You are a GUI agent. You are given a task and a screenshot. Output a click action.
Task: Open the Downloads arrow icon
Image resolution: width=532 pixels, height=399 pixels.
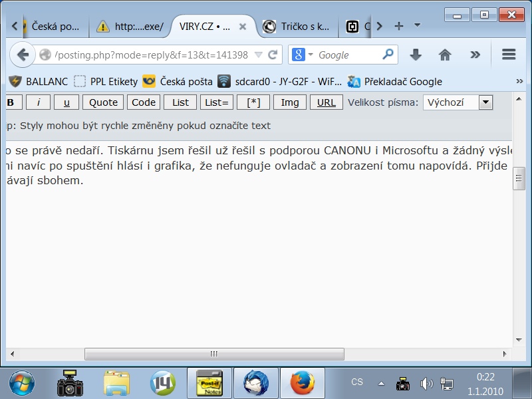pos(416,55)
